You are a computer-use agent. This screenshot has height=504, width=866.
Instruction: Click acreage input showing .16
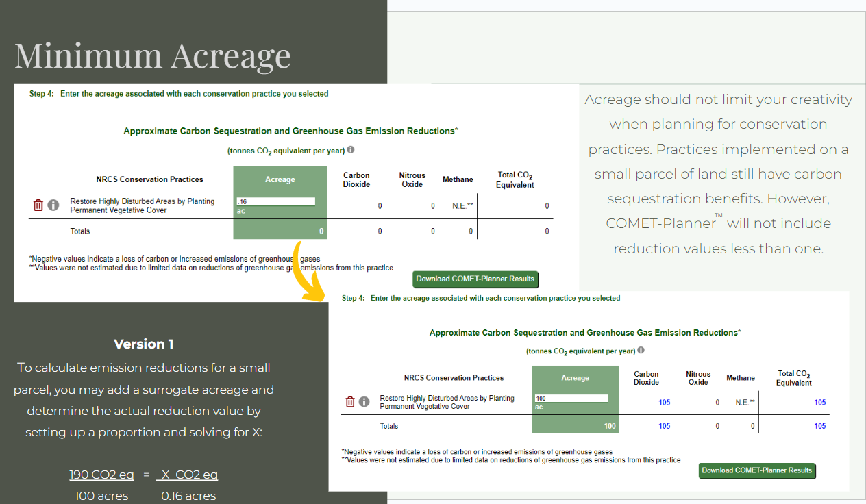point(276,201)
